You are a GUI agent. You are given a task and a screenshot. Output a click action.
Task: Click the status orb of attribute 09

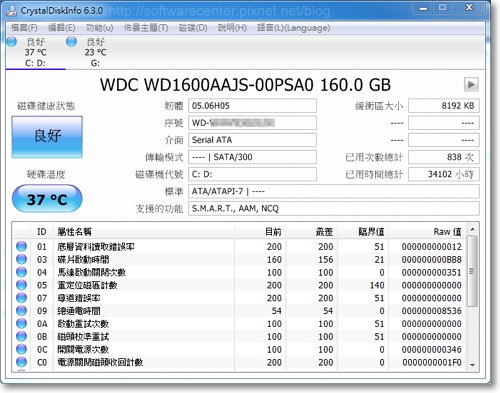[21, 311]
